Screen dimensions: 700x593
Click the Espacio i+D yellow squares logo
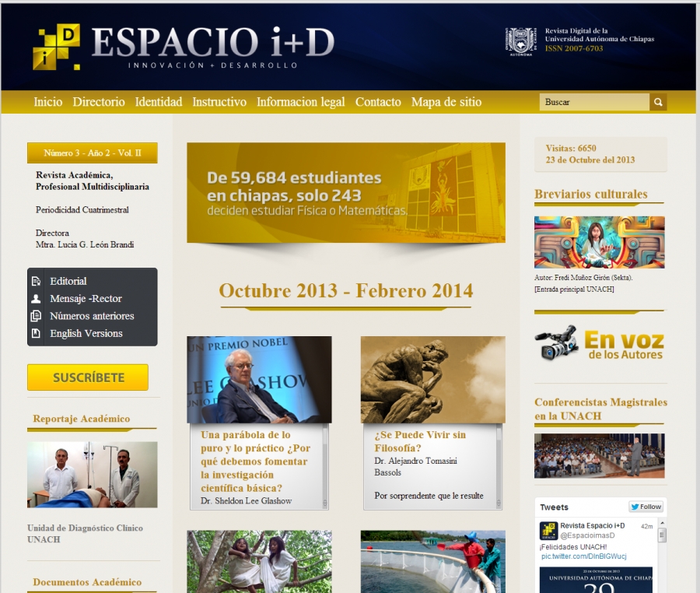click(56, 47)
